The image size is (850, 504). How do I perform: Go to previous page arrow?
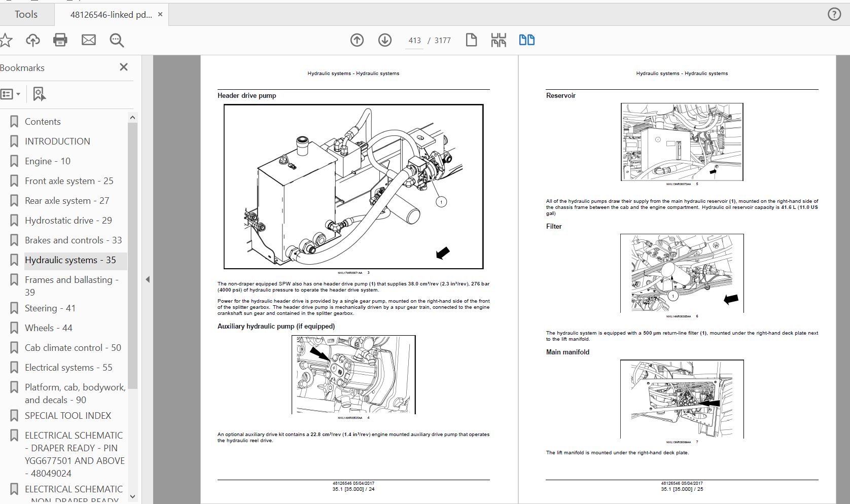pos(357,40)
